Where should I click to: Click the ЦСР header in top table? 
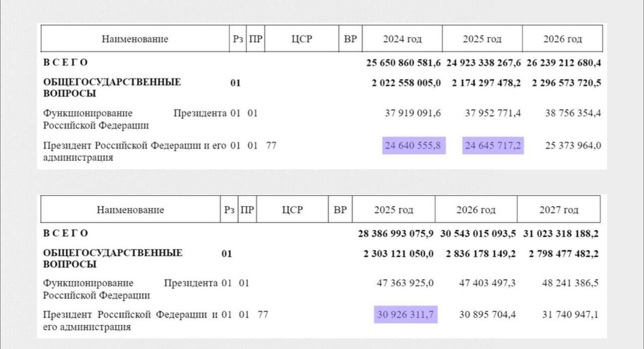303,39
